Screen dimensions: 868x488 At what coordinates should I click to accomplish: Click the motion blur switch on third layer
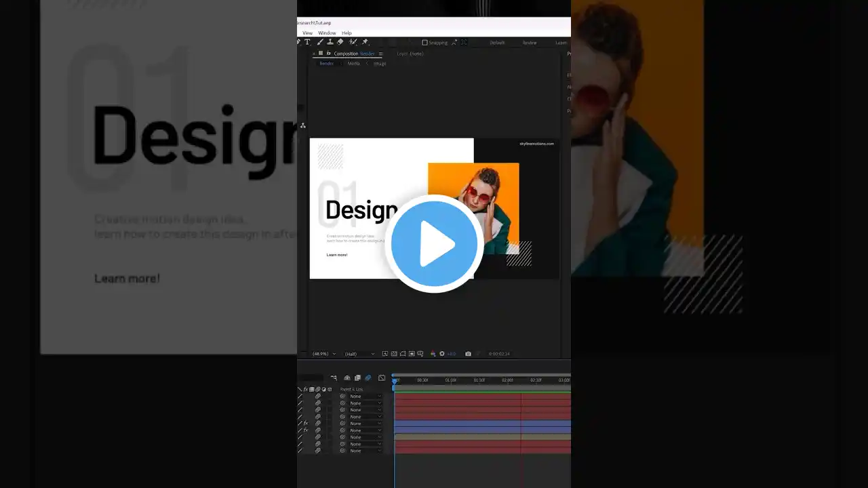pos(318,409)
